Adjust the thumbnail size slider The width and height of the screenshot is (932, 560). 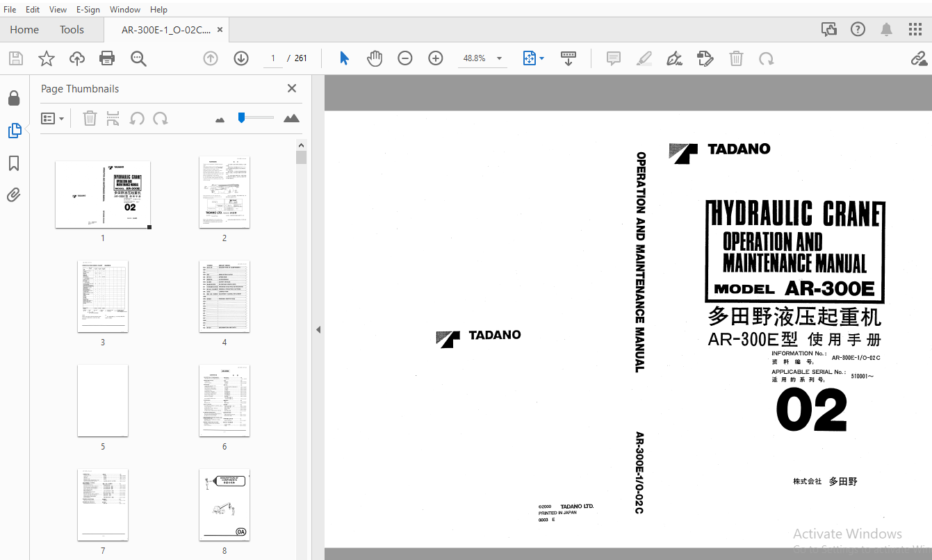coord(241,117)
